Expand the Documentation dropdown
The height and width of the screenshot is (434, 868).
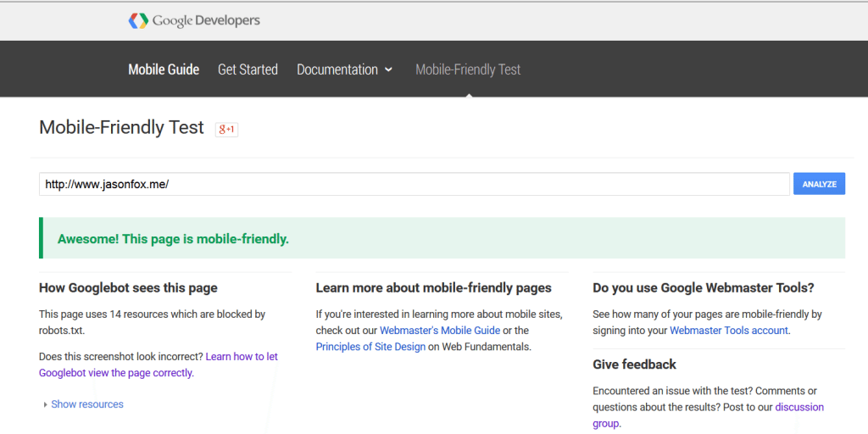pos(344,70)
